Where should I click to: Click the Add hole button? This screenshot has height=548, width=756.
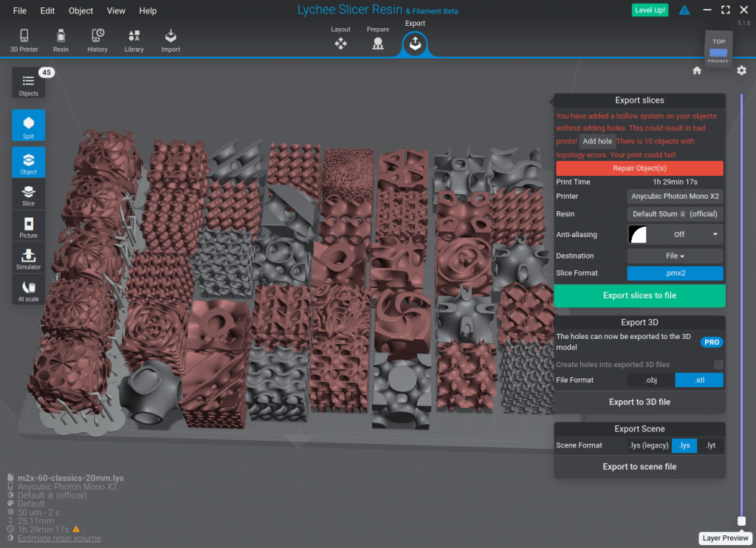point(597,141)
